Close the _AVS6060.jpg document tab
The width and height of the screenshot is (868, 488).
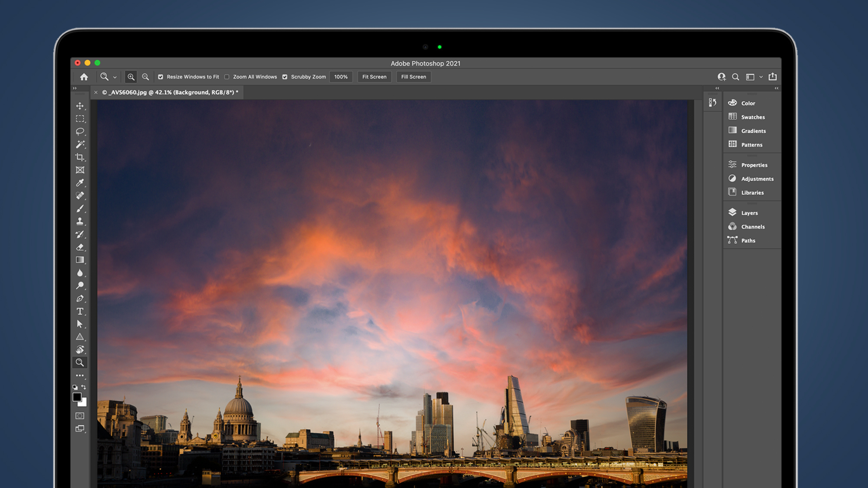96,92
